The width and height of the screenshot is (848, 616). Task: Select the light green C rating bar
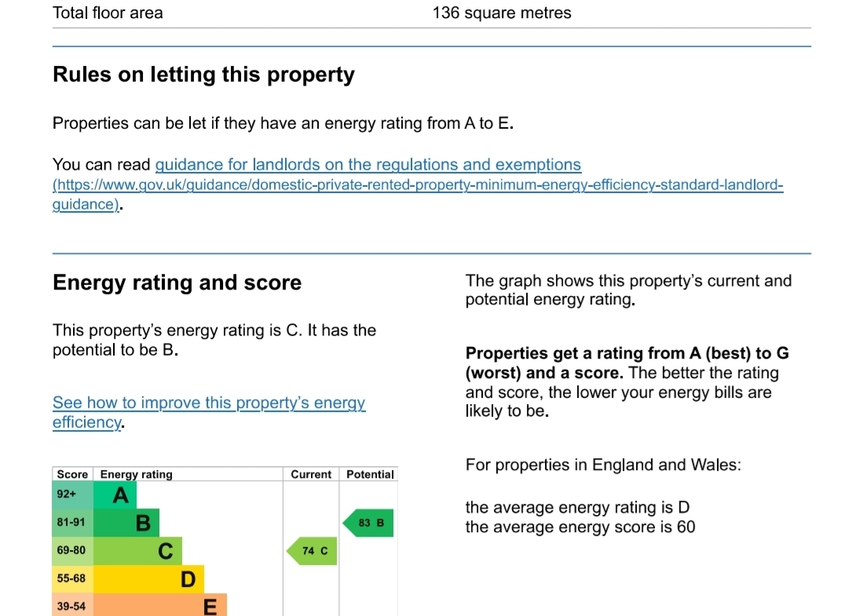tap(138, 551)
